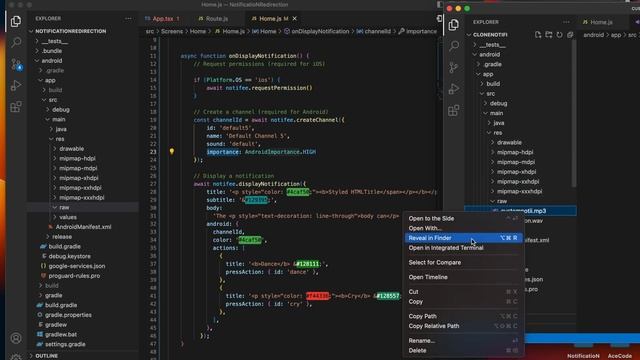
Task: Close the Home.js tab in left window
Action: coord(295,18)
